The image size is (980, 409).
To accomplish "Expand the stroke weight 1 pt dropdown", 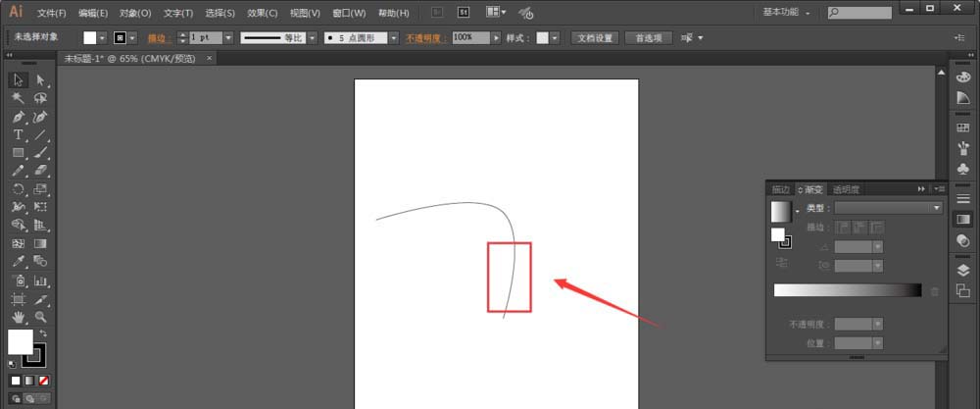I will tap(228, 37).
